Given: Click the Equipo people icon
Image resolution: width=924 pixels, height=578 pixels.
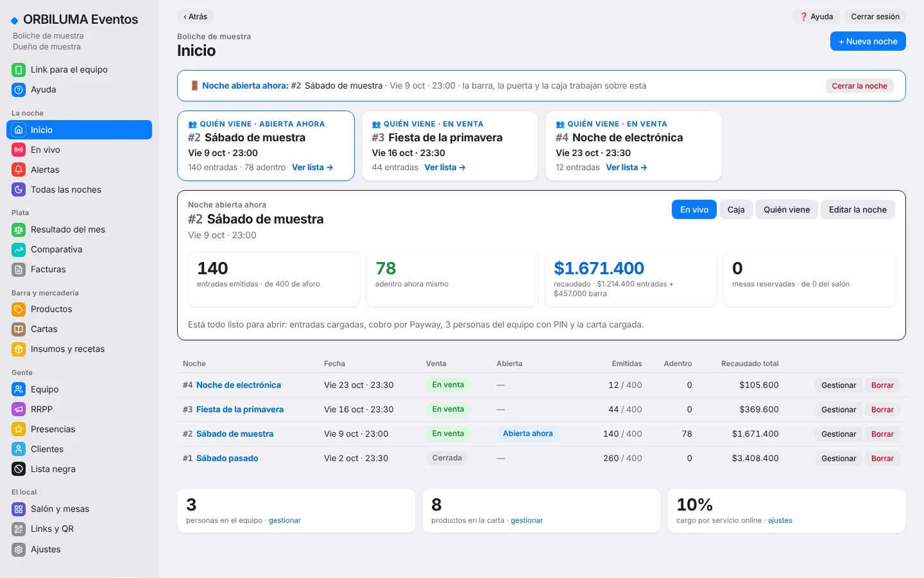Looking at the screenshot, I should coord(19,389).
